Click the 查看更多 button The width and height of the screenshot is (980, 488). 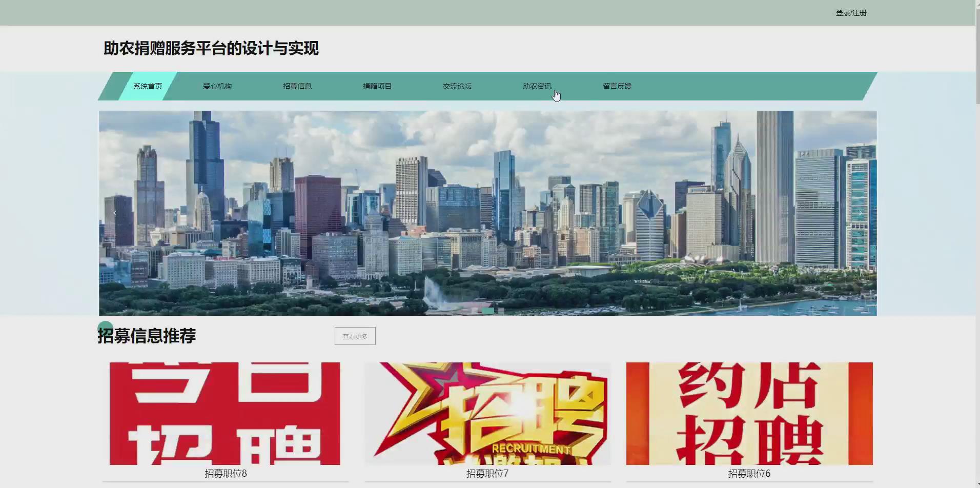click(355, 336)
